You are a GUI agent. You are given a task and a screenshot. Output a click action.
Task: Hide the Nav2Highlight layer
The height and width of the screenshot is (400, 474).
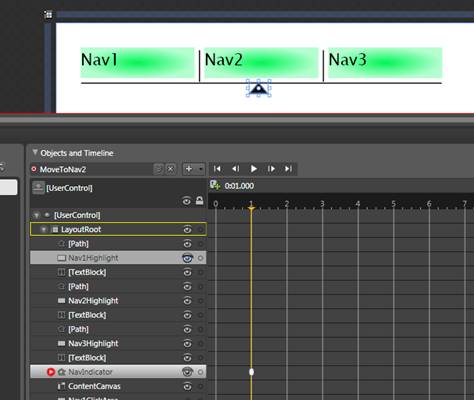[187, 301]
